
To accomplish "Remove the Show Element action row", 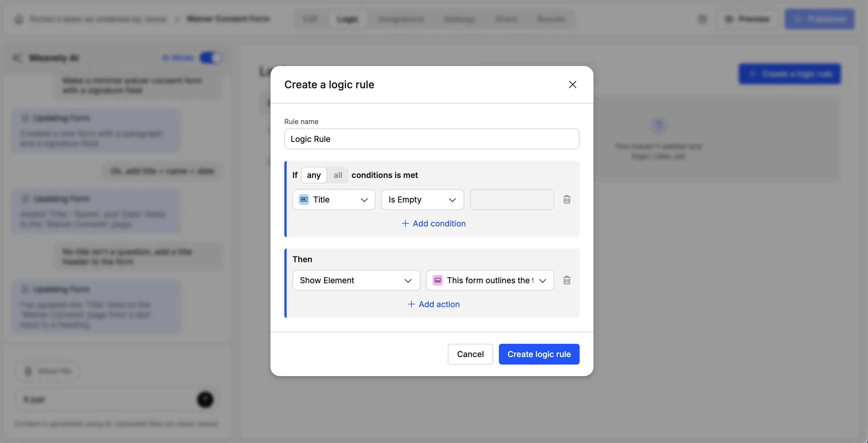I will [x=566, y=280].
